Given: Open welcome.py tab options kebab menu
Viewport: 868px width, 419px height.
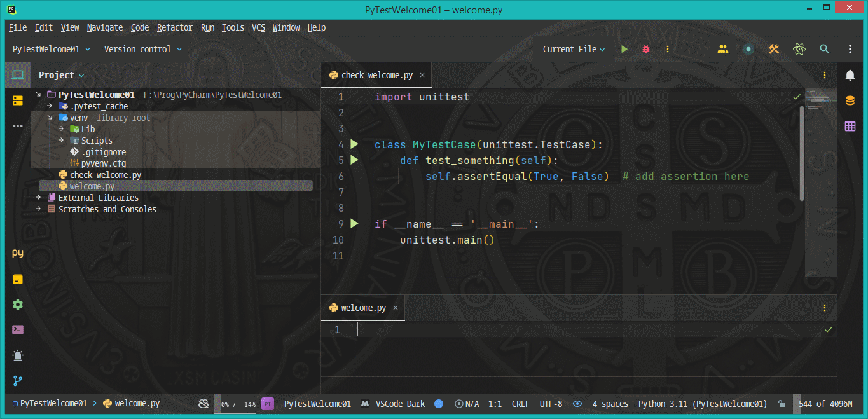Looking at the screenshot, I should click(825, 308).
